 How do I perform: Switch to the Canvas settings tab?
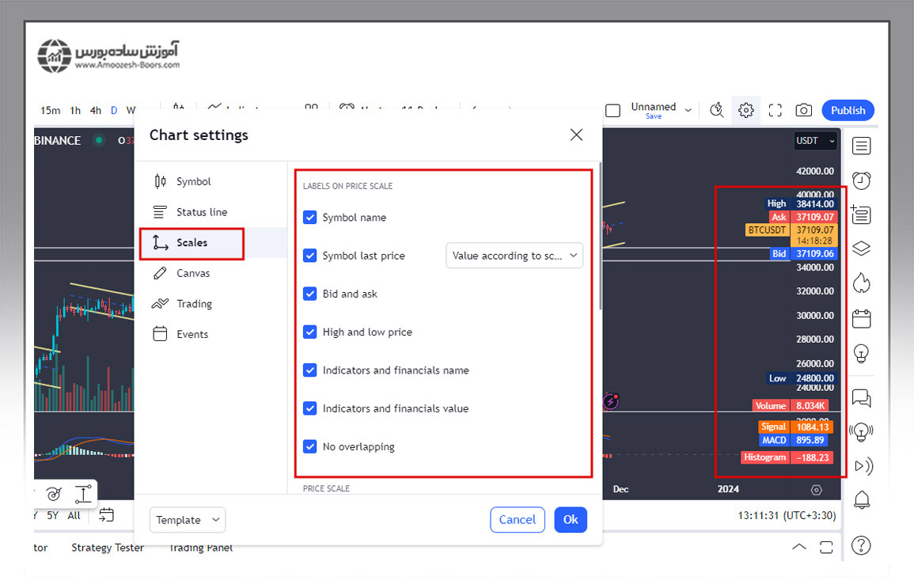[x=192, y=273]
